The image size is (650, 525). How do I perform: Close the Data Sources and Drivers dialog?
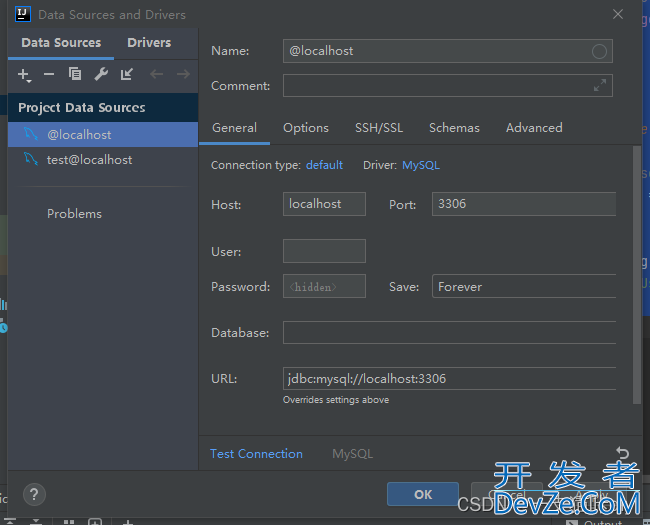[618, 14]
